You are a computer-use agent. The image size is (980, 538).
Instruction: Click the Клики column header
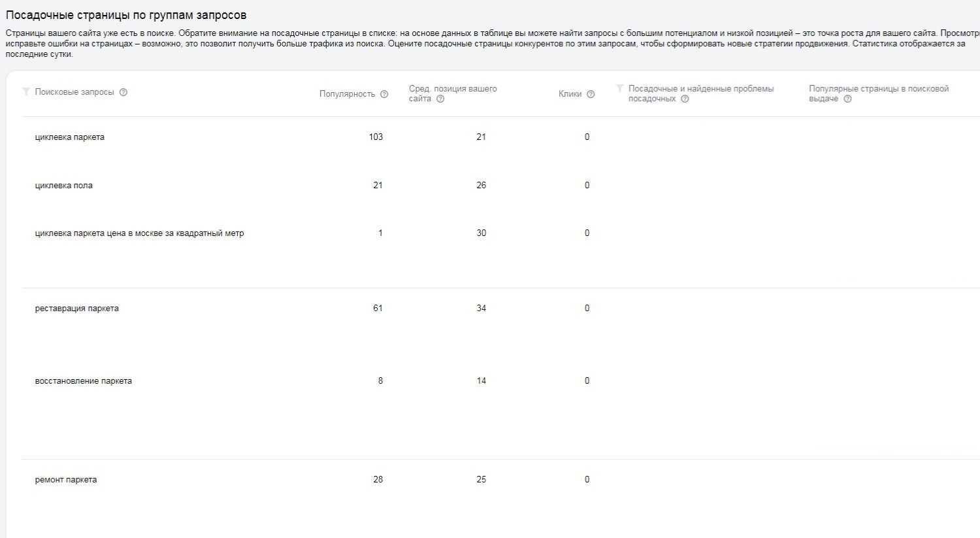tap(570, 94)
